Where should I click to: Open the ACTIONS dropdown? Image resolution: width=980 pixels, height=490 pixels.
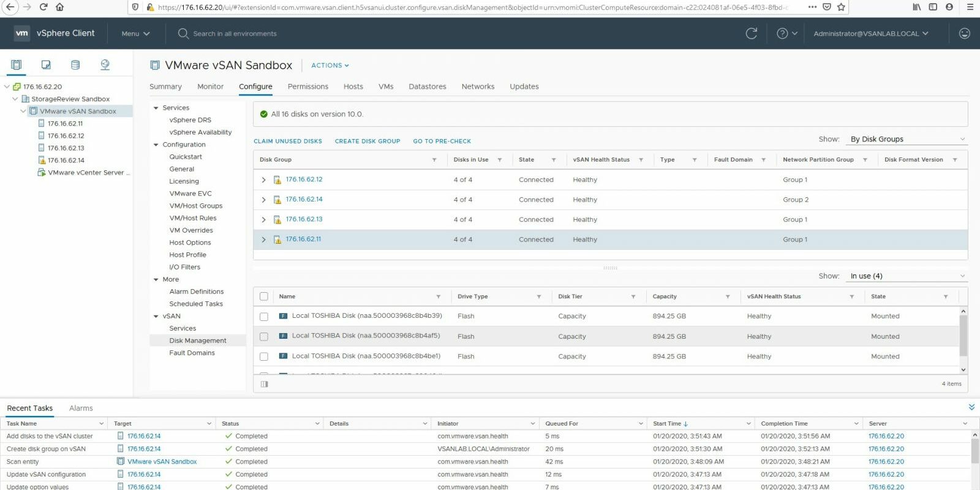coord(330,66)
